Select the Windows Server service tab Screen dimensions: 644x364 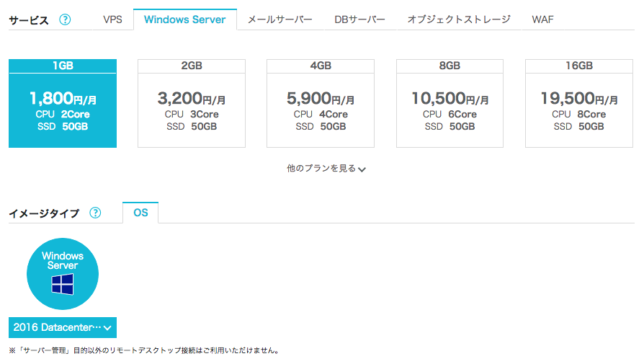coord(185,19)
